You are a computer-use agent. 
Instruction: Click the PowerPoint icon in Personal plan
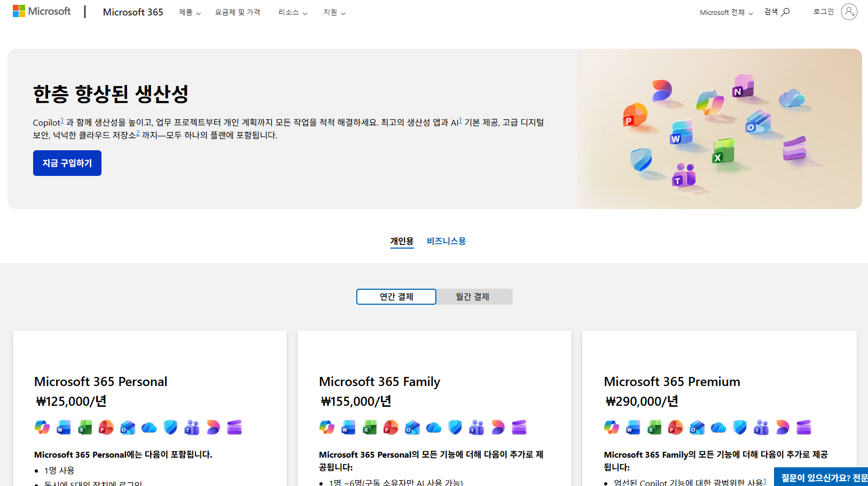(106, 427)
